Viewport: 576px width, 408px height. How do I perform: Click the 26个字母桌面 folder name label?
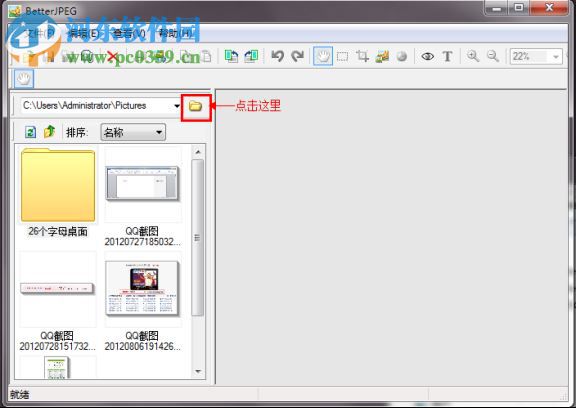[x=58, y=232]
